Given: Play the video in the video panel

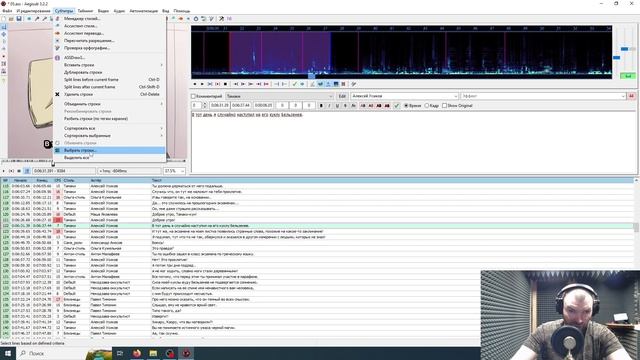Looking at the screenshot, I should coord(4,171).
